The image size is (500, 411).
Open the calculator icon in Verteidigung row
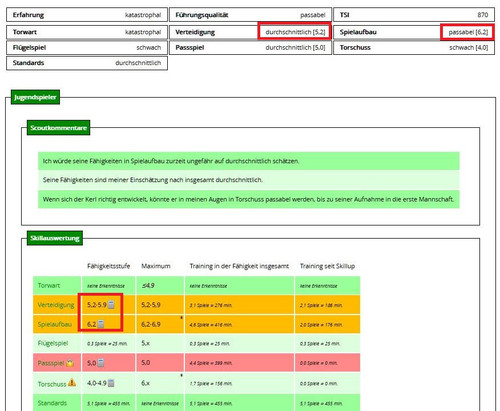click(x=111, y=305)
